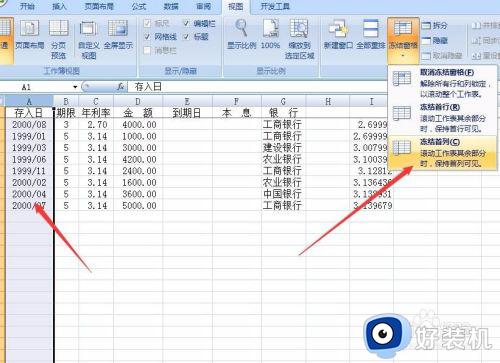Open the Zoom dialog (显示比例) magnifier
This screenshot has height=363, width=500.
click(x=241, y=34)
